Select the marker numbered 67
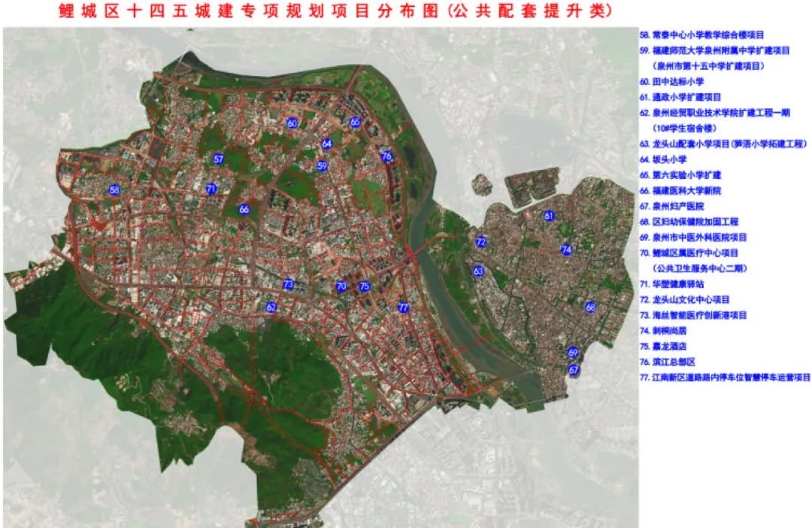Image resolution: width=812 pixels, height=528 pixels. [574, 369]
